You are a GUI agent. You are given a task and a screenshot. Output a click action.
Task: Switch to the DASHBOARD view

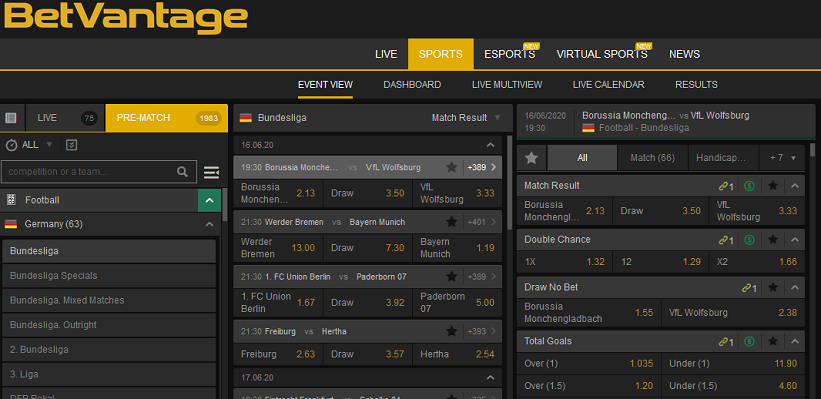pyautogui.click(x=412, y=84)
